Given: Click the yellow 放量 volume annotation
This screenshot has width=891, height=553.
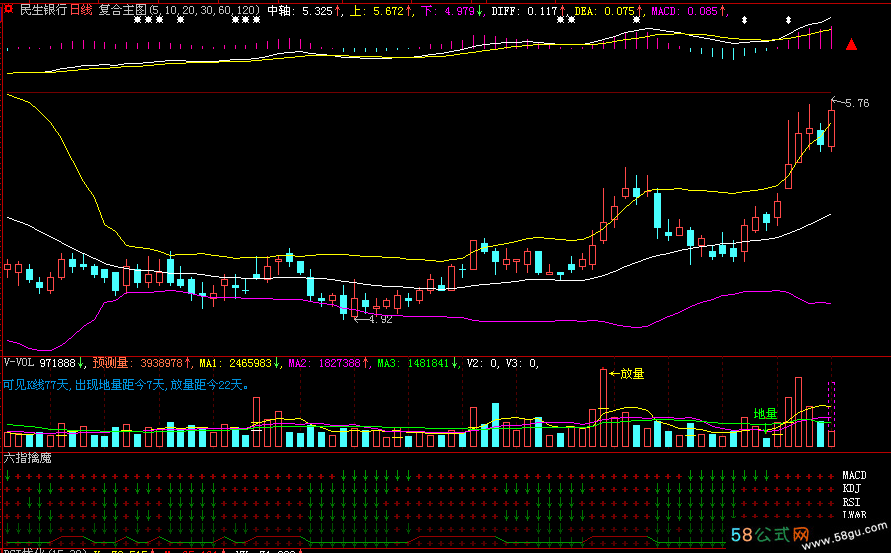Looking at the screenshot, I should [x=632, y=373].
